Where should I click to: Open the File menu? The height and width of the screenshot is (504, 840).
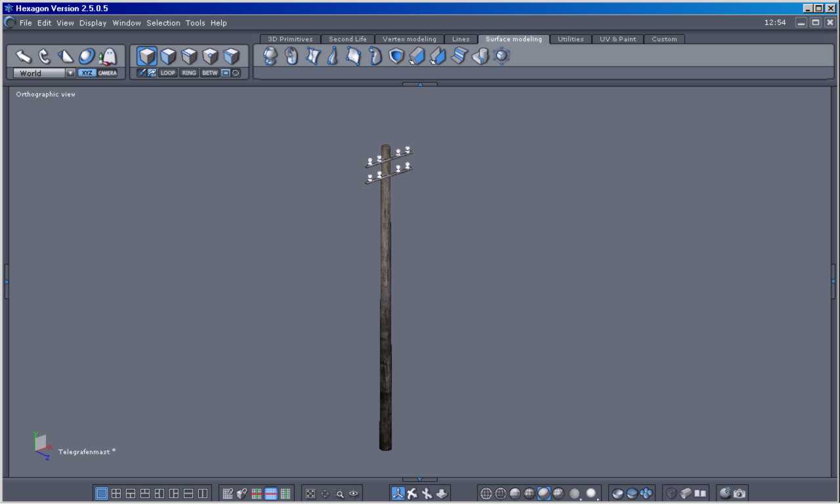pyautogui.click(x=26, y=23)
